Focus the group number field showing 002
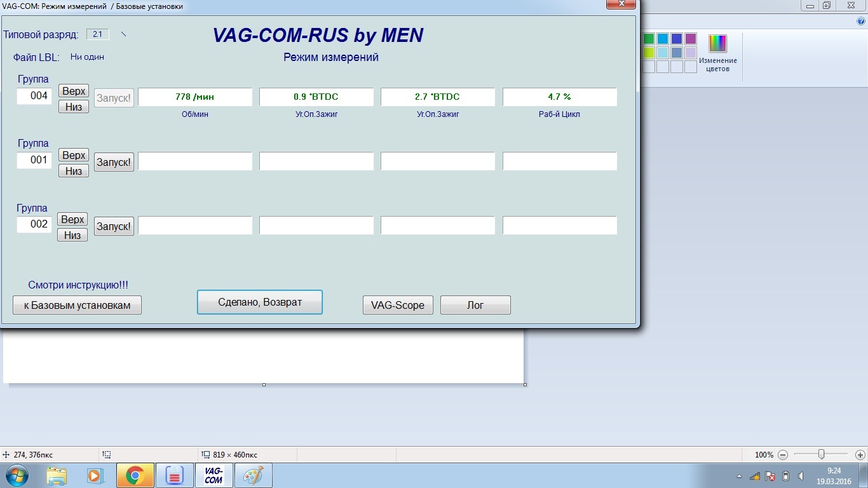 click(x=34, y=224)
